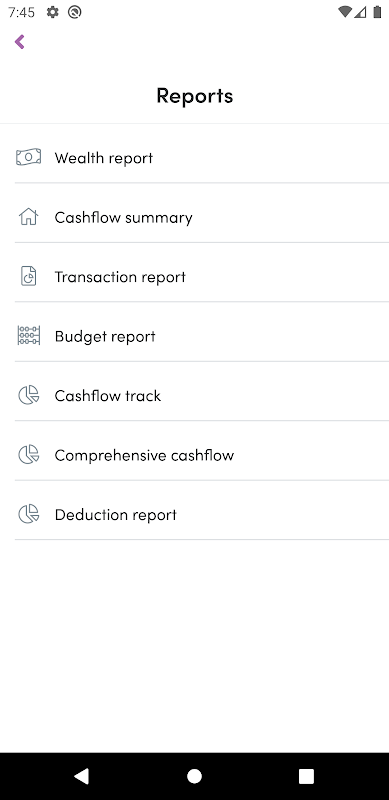Click the pie chart icon beside Cashflow track
This screenshot has height=800, width=389.
[x=29, y=395]
